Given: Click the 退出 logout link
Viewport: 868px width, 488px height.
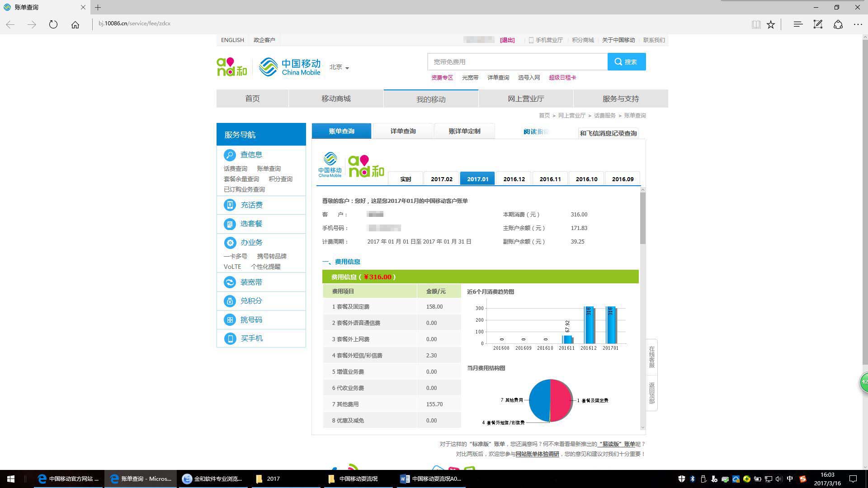Looking at the screenshot, I should 507,40.
